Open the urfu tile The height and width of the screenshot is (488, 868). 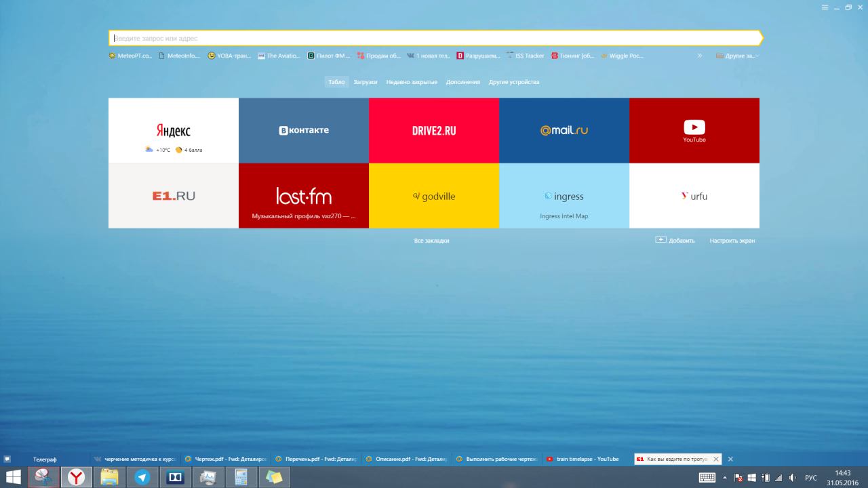tap(694, 196)
